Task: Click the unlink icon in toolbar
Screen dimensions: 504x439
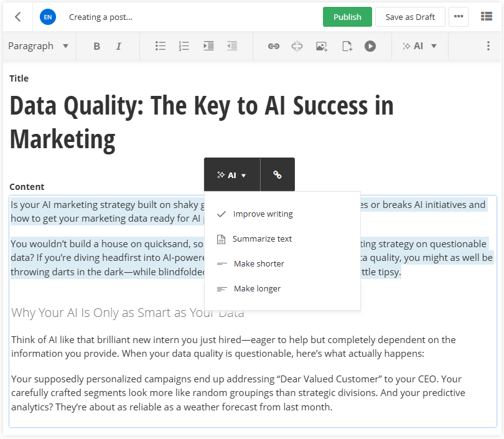Action: pyautogui.click(x=297, y=46)
